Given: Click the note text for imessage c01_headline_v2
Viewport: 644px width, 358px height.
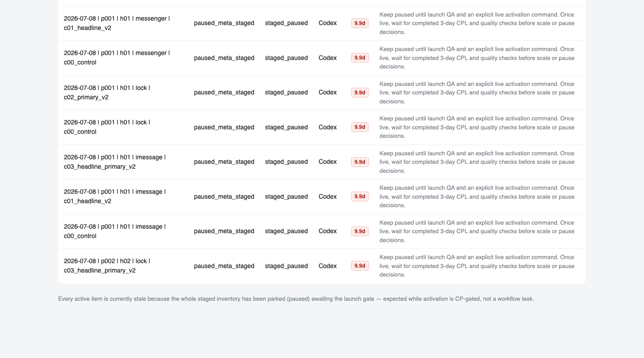Looking at the screenshot, I should tap(477, 196).
